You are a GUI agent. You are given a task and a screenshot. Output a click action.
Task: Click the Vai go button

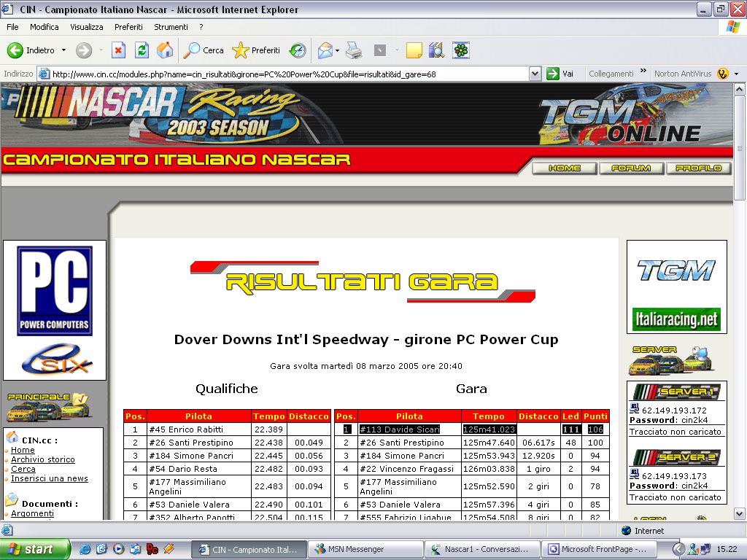coord(560,74)
